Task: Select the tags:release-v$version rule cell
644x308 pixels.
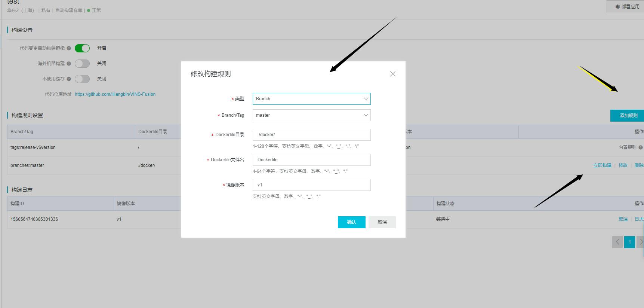Action: tap(33, 147)
